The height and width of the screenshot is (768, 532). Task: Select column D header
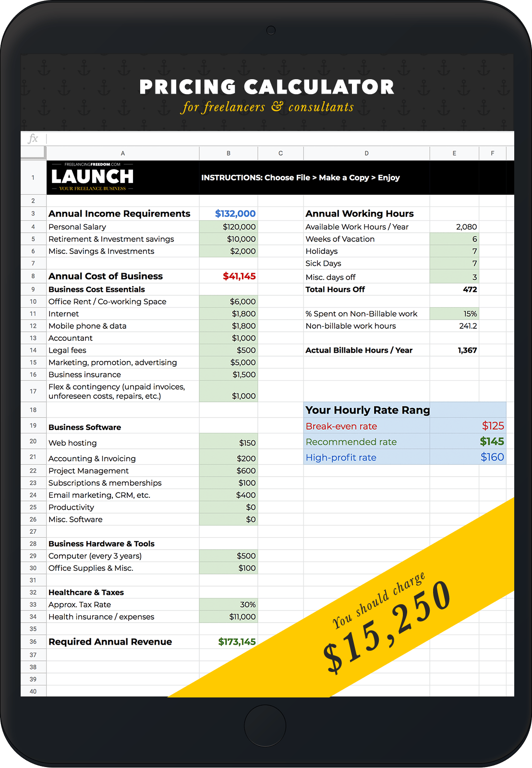[367, 153]
